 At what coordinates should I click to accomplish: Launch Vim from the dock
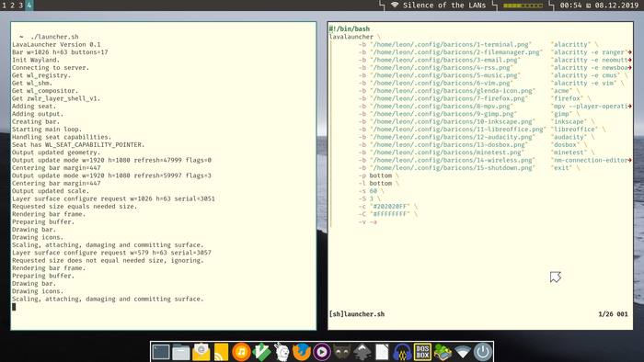point(261,352)
